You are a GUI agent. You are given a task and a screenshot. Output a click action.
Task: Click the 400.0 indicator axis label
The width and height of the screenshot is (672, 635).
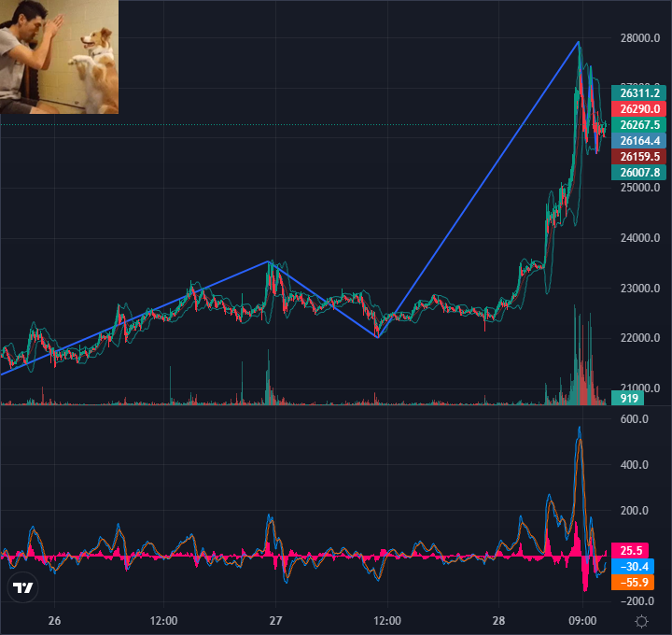(x=635, y=465)
